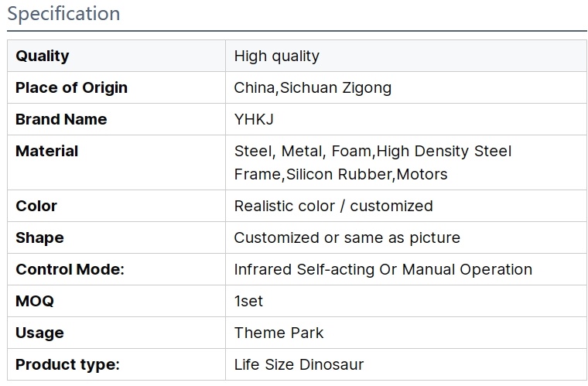This screenshot has width=588, height=386.
Task: Click the Life Size Dinosaur value
Action: (x=299, y=364)
